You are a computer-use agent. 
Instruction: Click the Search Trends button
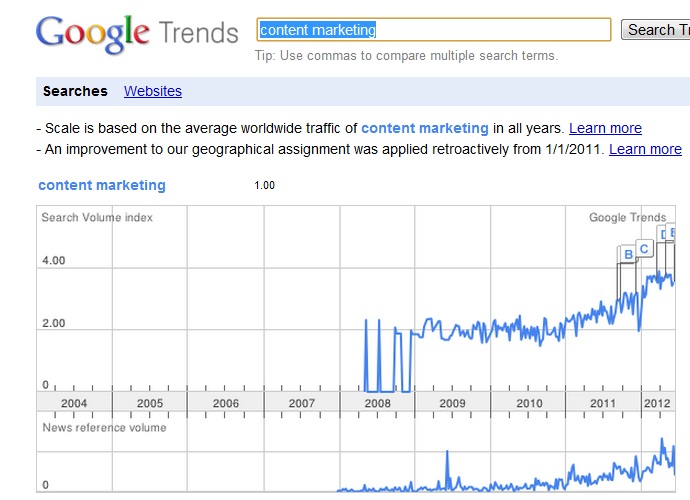pos(655,30)
